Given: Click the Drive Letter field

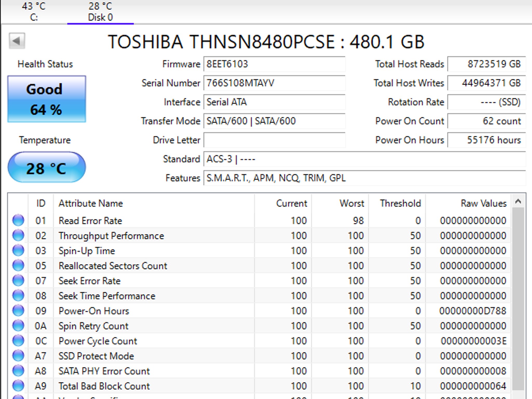Looking at the screenshot, I should coord(274,140).
